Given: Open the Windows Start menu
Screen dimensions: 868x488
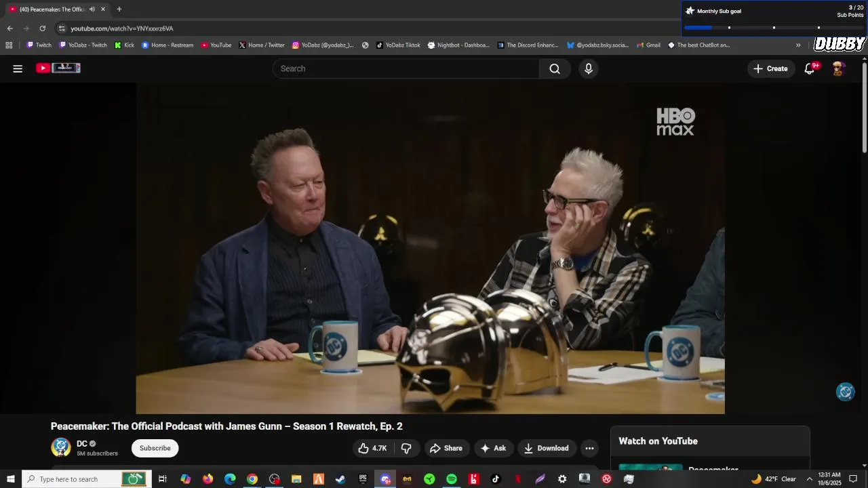Looking at the screenshot, I should coord(10,479).
